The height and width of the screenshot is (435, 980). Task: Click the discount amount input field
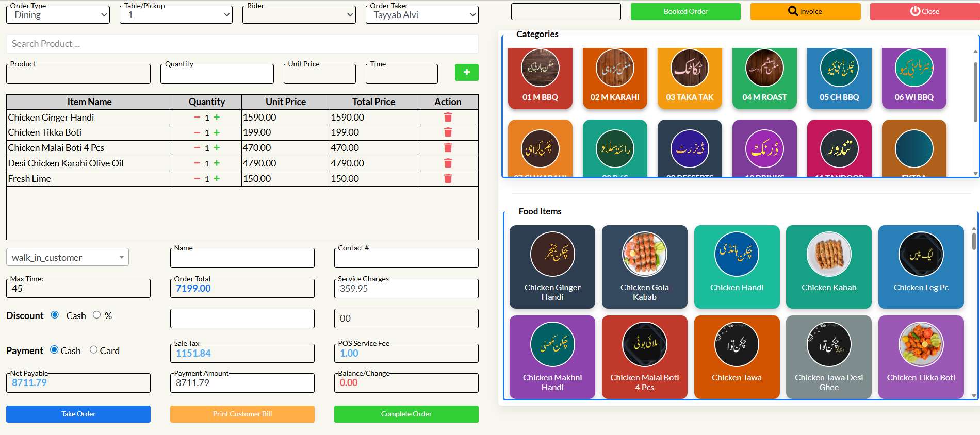[x=242, y=319]
